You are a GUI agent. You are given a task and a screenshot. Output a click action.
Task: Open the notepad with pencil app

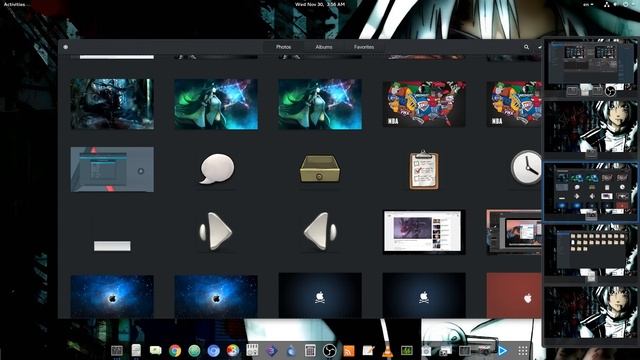pos(368,351)
